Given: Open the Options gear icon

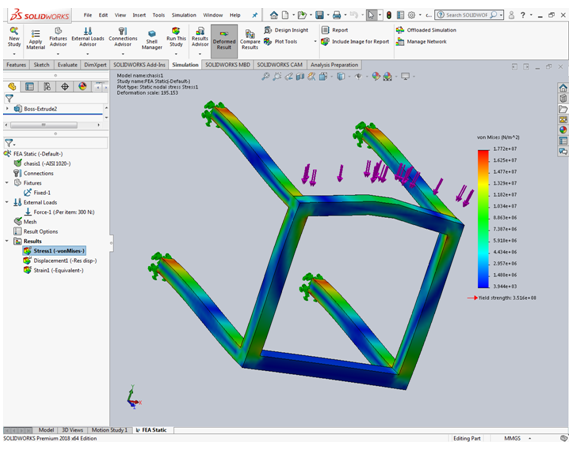Looking at the screenshot, I should (411, 15).
